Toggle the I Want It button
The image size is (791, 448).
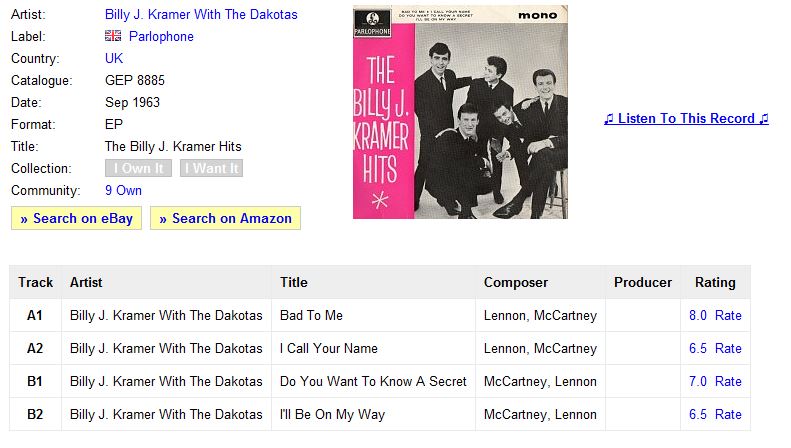tap(211, 168)
